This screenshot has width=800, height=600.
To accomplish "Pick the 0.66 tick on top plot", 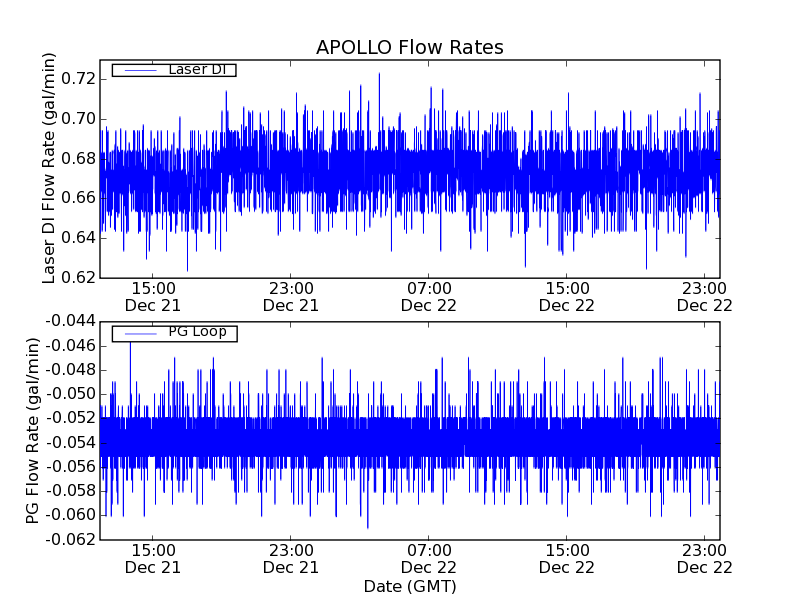I will coord(77,198).
